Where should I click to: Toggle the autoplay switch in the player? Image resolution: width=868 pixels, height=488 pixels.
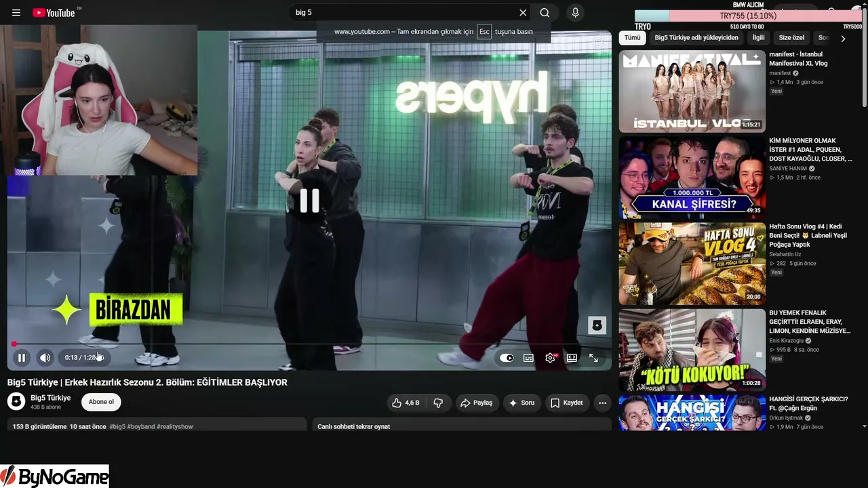click(507, 358)
